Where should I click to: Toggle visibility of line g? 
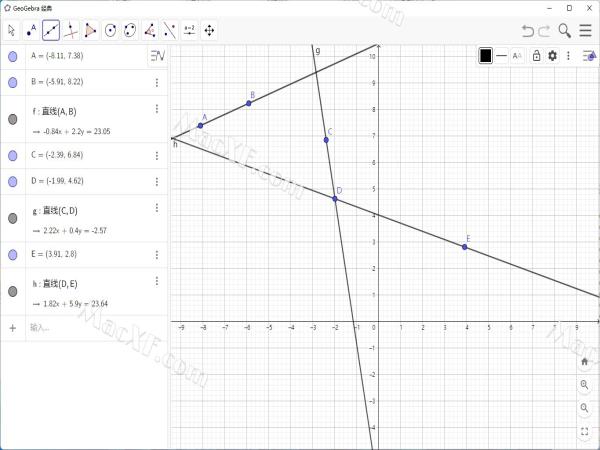click(x=13, y=218)
